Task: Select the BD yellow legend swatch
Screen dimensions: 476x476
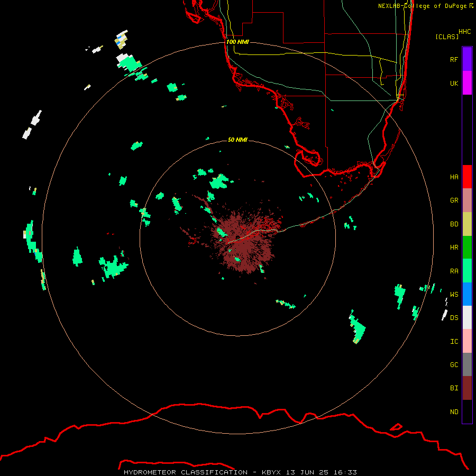Action: point(467,224)
